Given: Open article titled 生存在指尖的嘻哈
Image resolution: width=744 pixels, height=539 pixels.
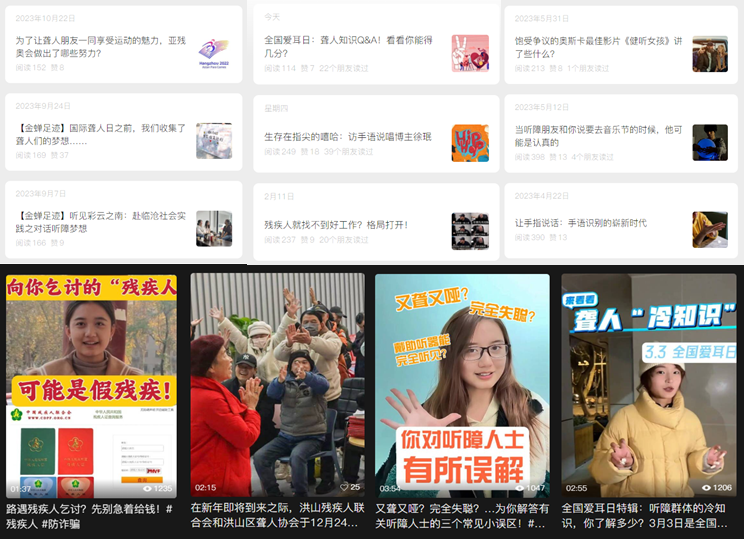Looking at the screenshot, I should pyautogui.click(x=347, y=137).
